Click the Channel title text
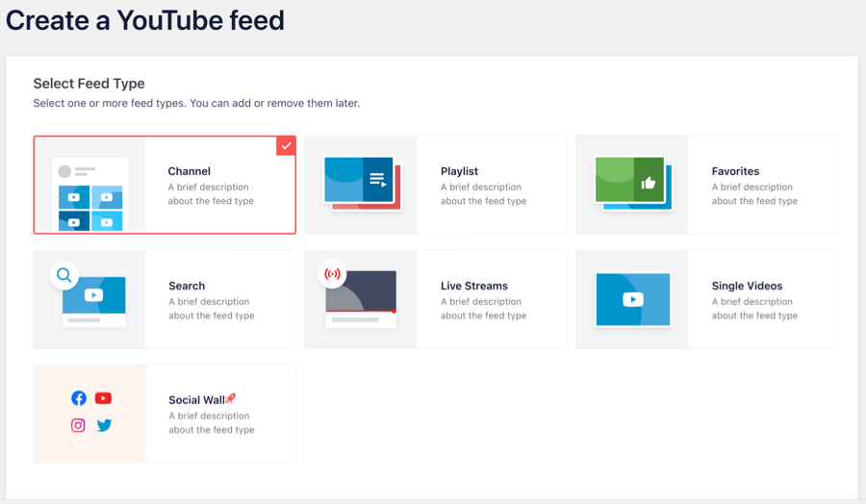Image resolution: width=866 pixels, height=504 pixels. 189,171
